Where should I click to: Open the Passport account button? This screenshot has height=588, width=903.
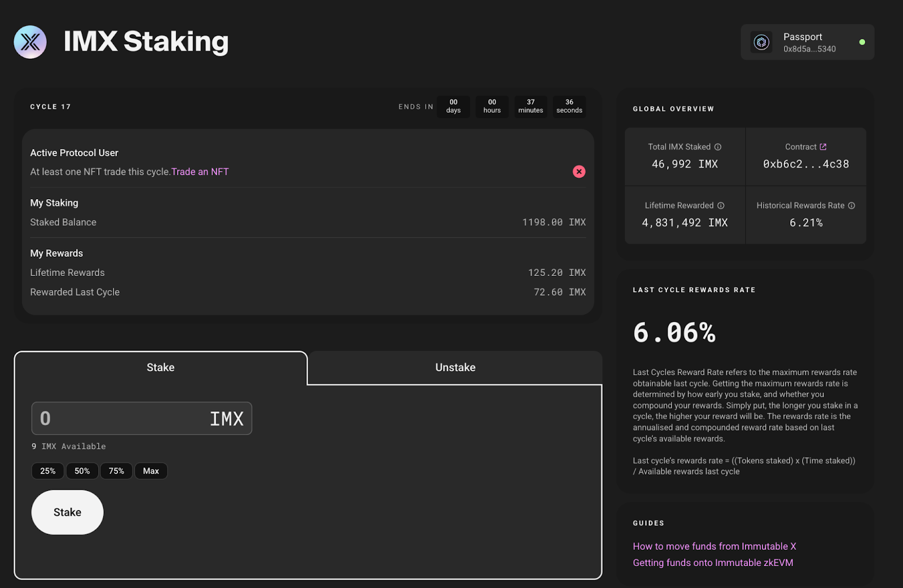click(x=808, y=42)
